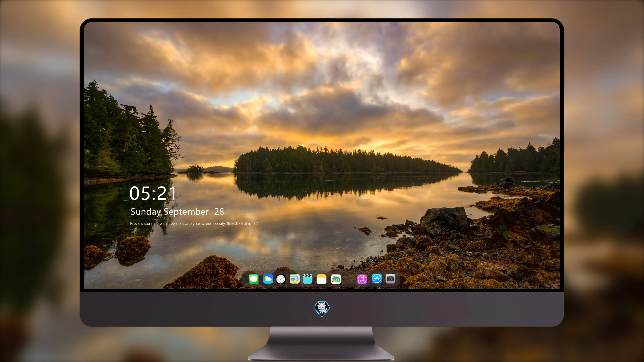Open the Clock app in the dock
This screenshot has width=644, height=362.
281,279
